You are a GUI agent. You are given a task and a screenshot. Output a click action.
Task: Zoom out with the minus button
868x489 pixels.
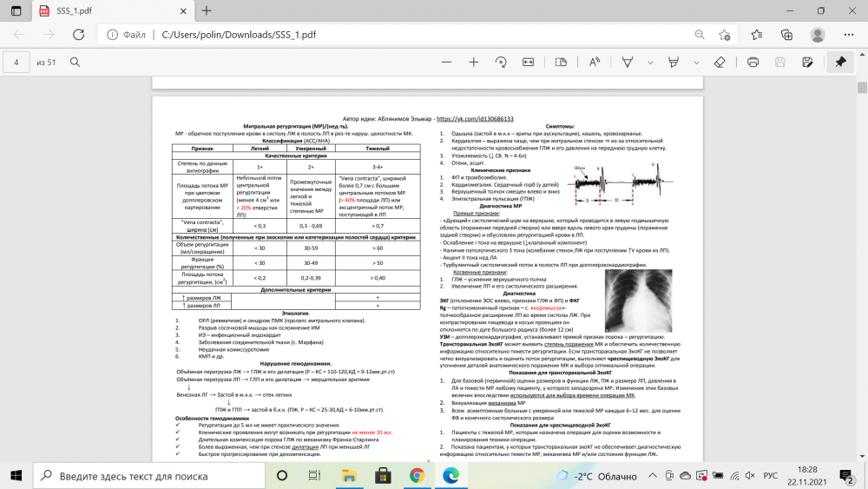pyautogui.click(x=446, y=63)
